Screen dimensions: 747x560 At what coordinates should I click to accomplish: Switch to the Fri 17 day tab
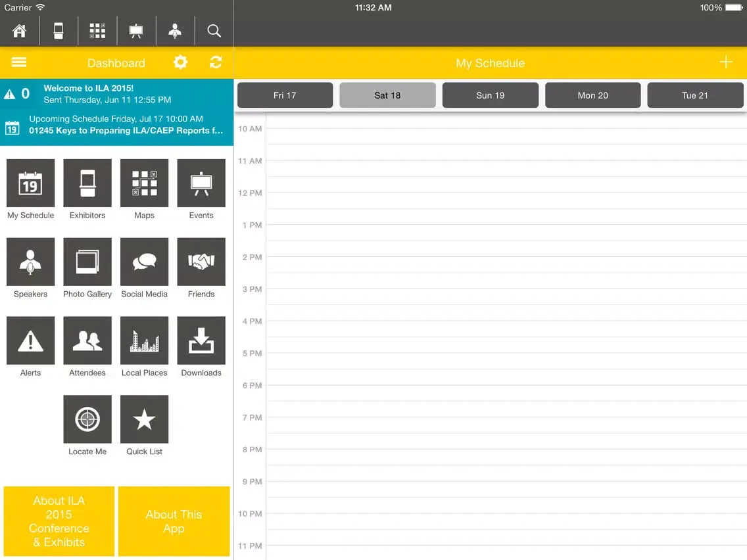285,95
